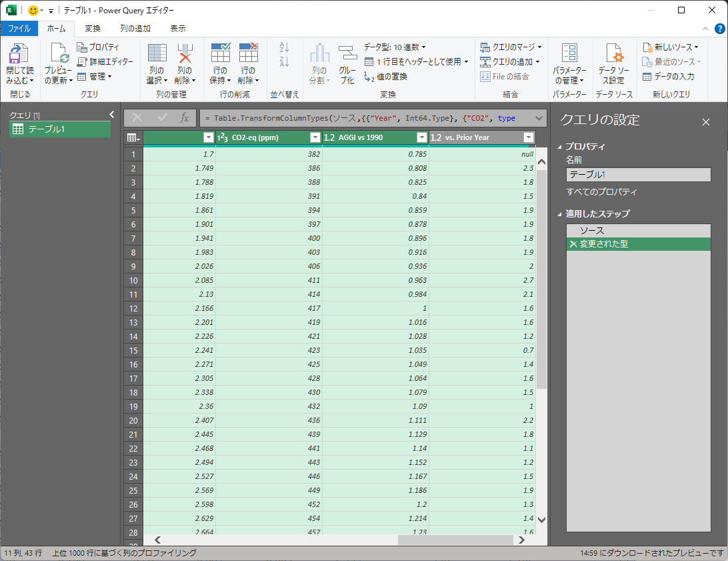
Task: Open the table corner menu icon
Action: click(133, 137)
